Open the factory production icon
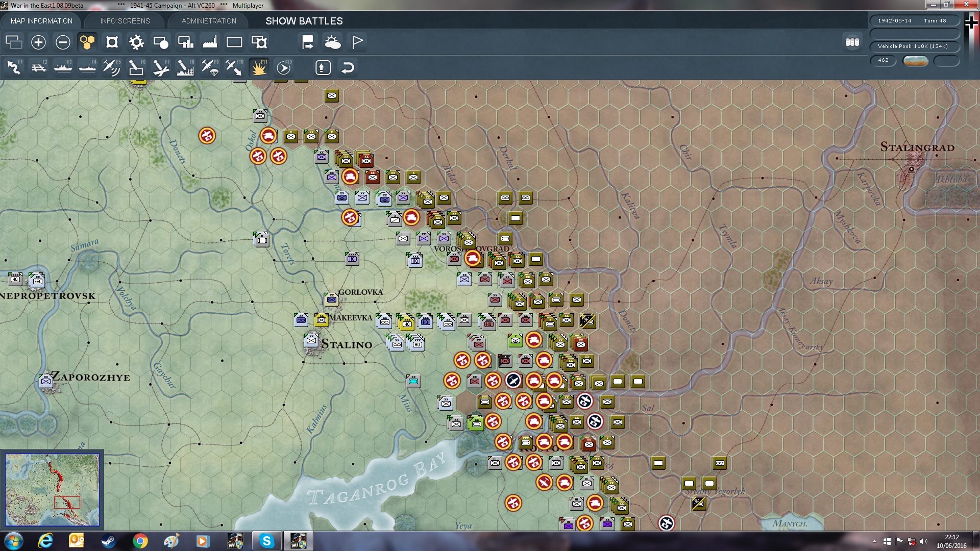The image size is (980, 551). tap(210, 42)
